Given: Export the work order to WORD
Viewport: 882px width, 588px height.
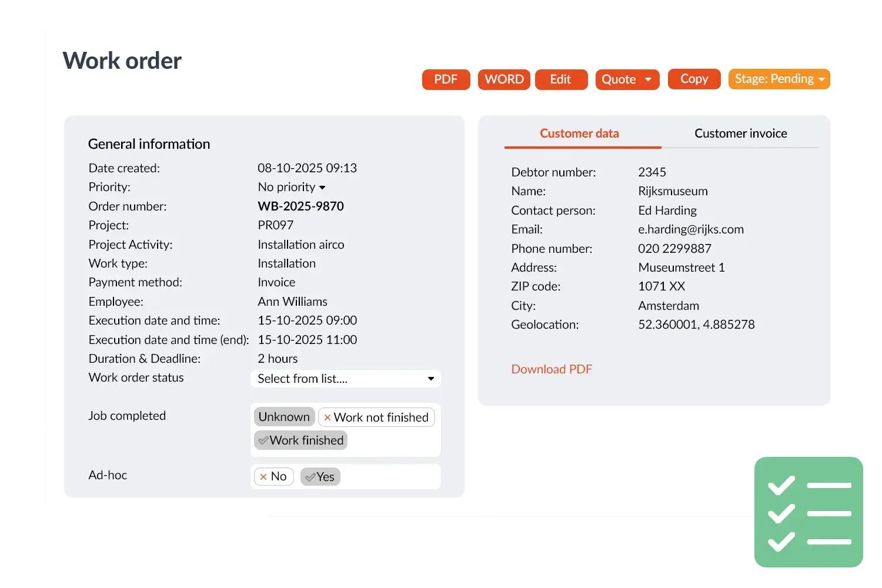Looking at the screenshot, I should (504, 79).
